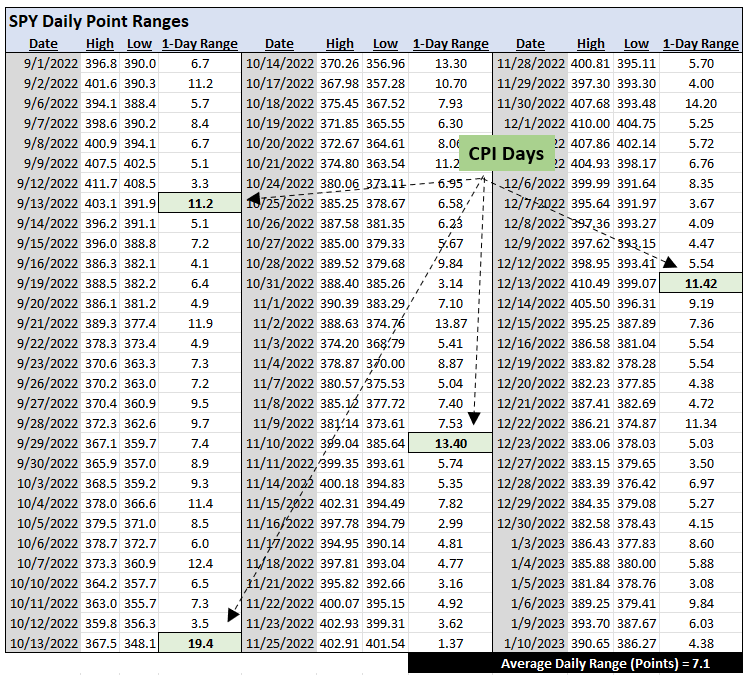Click range value 11.9 for 9/21/2022
Screen dimensions: 745x675
pyautogui.click(x=200, y=323)
